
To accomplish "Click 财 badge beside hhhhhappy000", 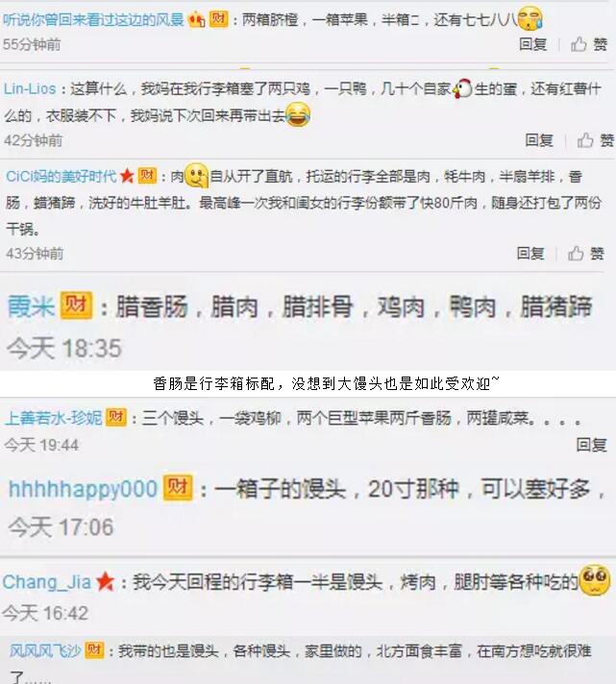I will pos(178,487).
